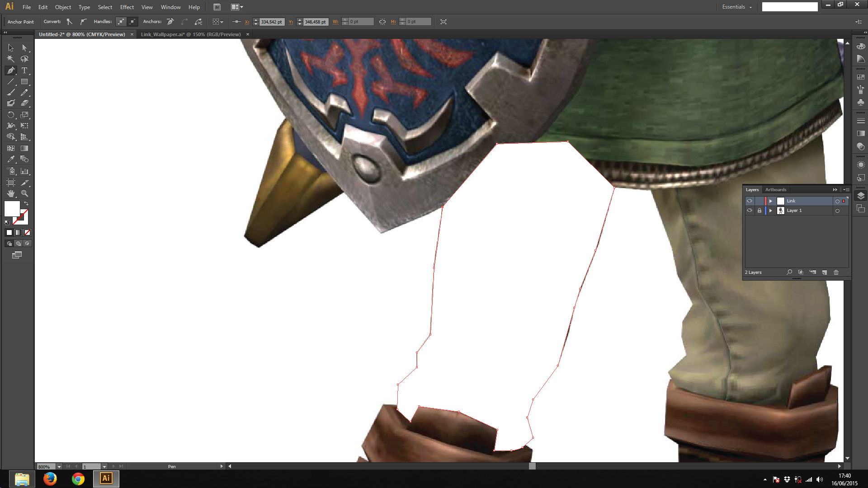
Task: Open artboard navigation dropdown
Action: coord(104,467)
